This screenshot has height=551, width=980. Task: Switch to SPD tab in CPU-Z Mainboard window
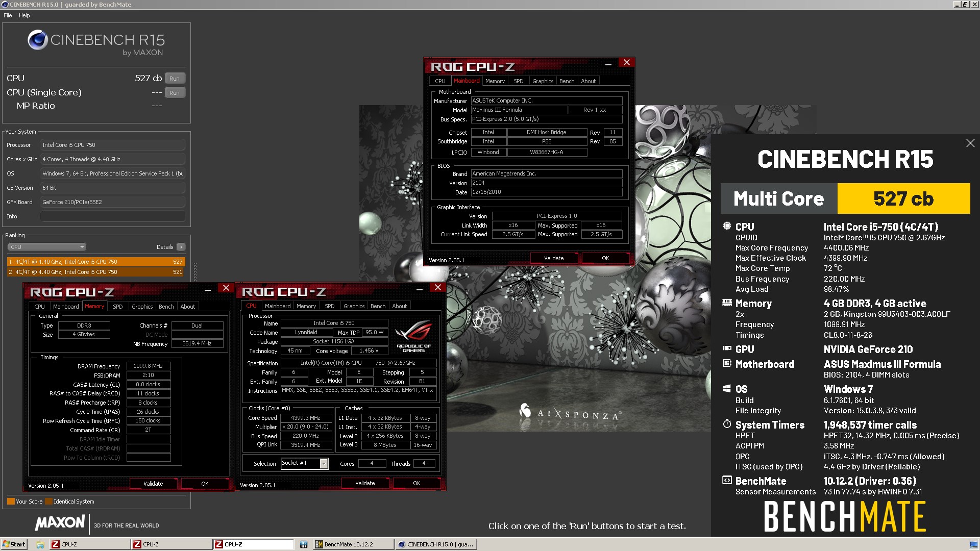tap(518, 81)
